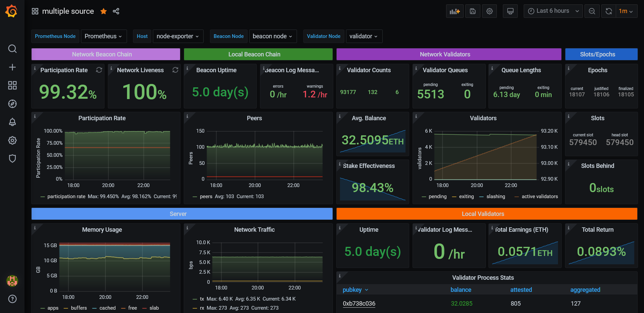Open the Peers panel title menu
The width and height of the screenshot is (644, 313).
(254, 118)
